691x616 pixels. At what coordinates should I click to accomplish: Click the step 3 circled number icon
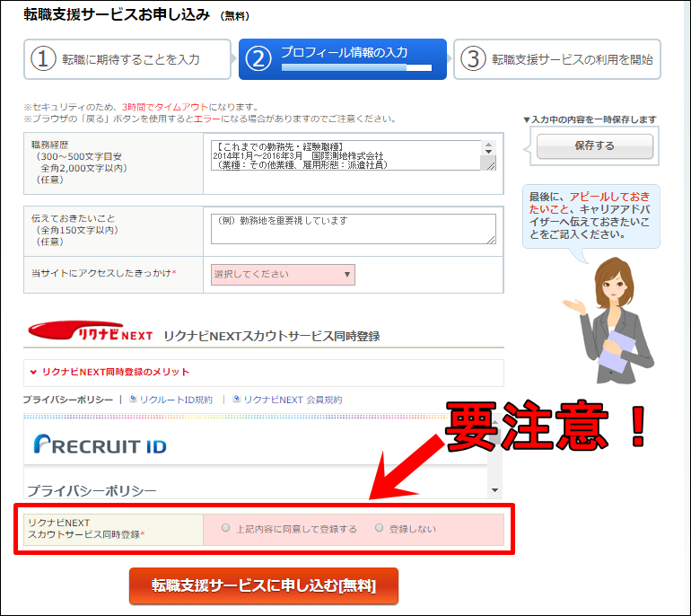(472, 59)
